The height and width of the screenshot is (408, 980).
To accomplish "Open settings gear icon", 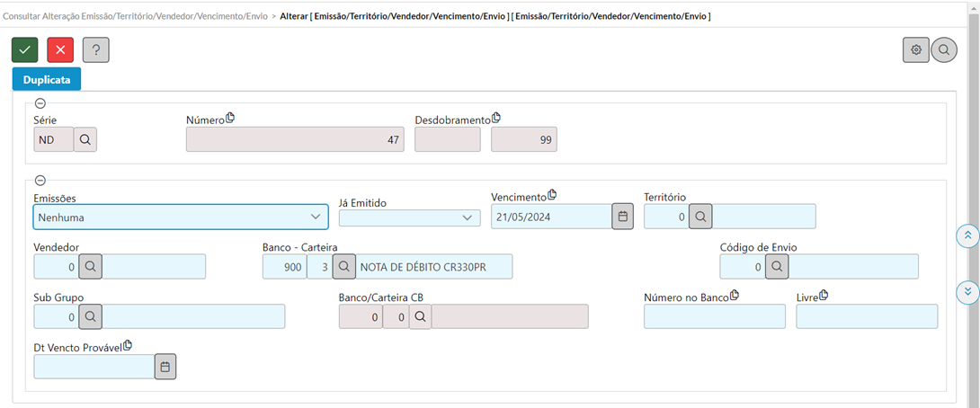I will point(916,50).
